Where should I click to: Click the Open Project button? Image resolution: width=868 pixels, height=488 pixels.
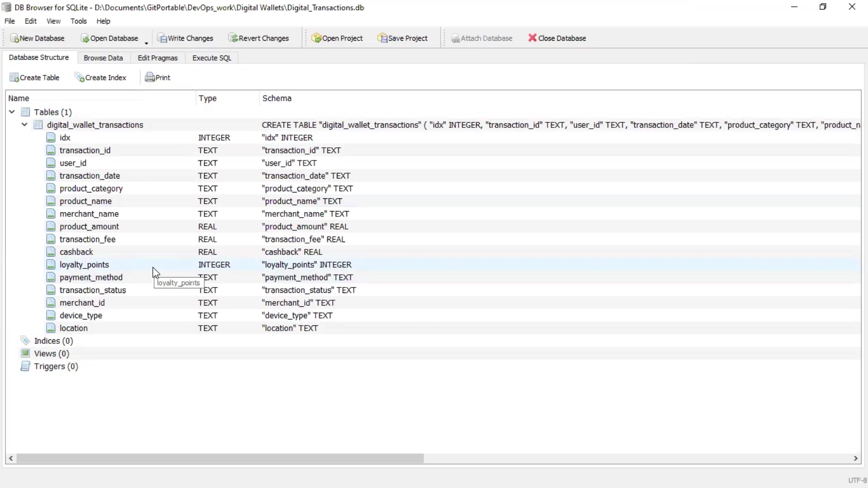coord(338,38)
